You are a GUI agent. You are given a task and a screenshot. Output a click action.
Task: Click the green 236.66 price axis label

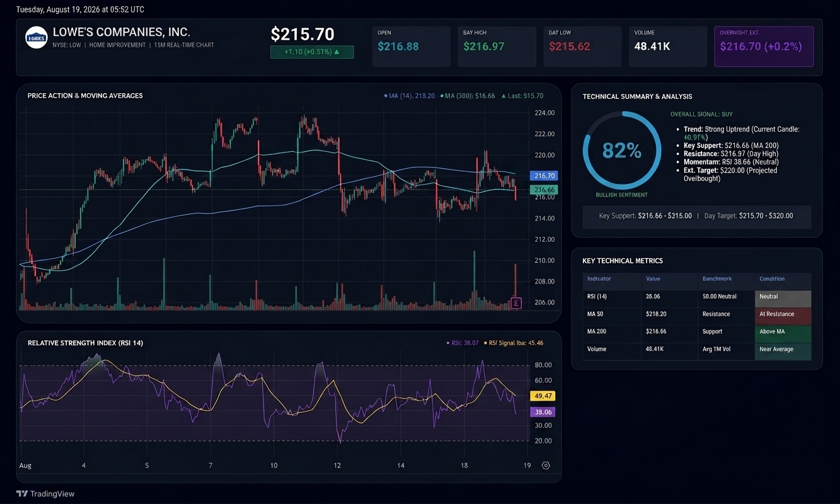pyautogui.click(x=543, y=190)
